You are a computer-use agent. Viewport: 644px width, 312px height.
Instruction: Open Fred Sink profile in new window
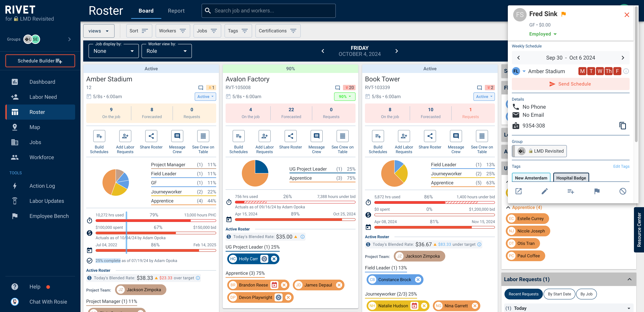point(519,191)
